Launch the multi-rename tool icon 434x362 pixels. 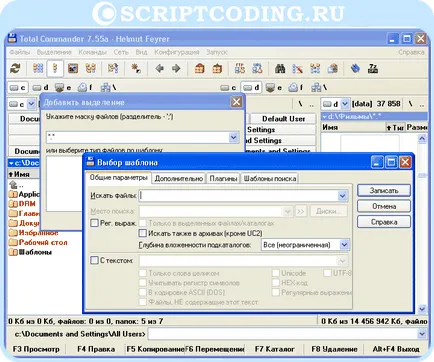coord(297,69)
